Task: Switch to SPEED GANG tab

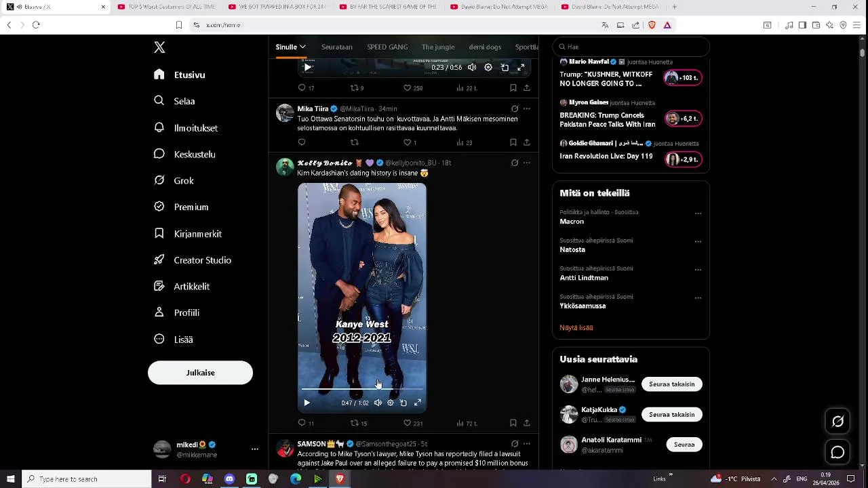Action: (387, 47)
